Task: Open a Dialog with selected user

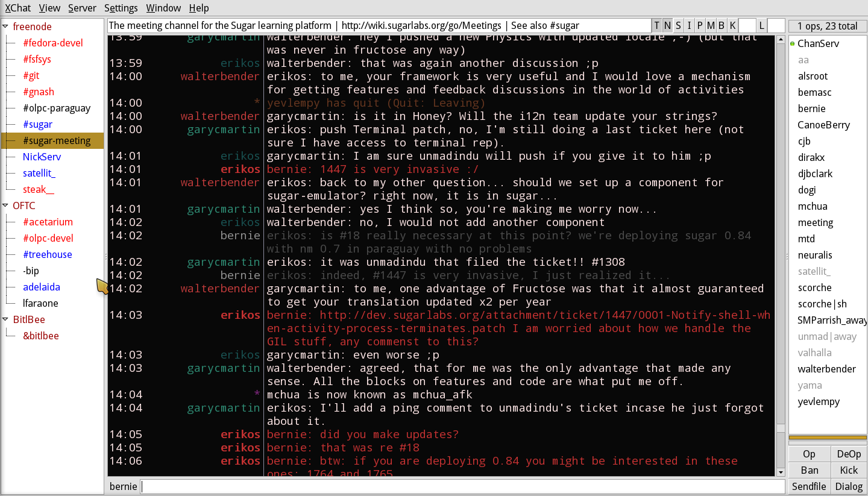Action: coord(848,486)
